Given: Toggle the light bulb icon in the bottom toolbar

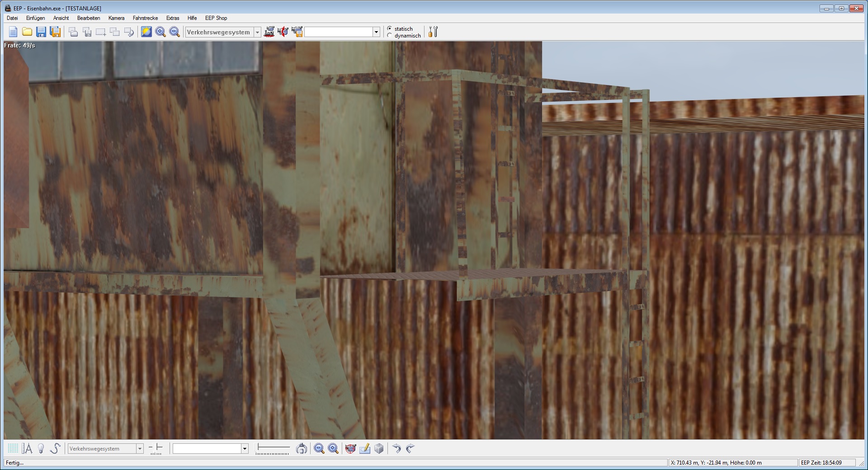Looking at the screenshot, I should pos(41,448).
